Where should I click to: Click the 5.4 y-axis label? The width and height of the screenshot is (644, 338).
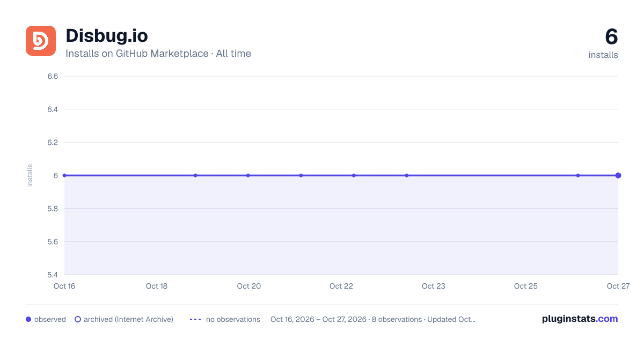(53, 275)
